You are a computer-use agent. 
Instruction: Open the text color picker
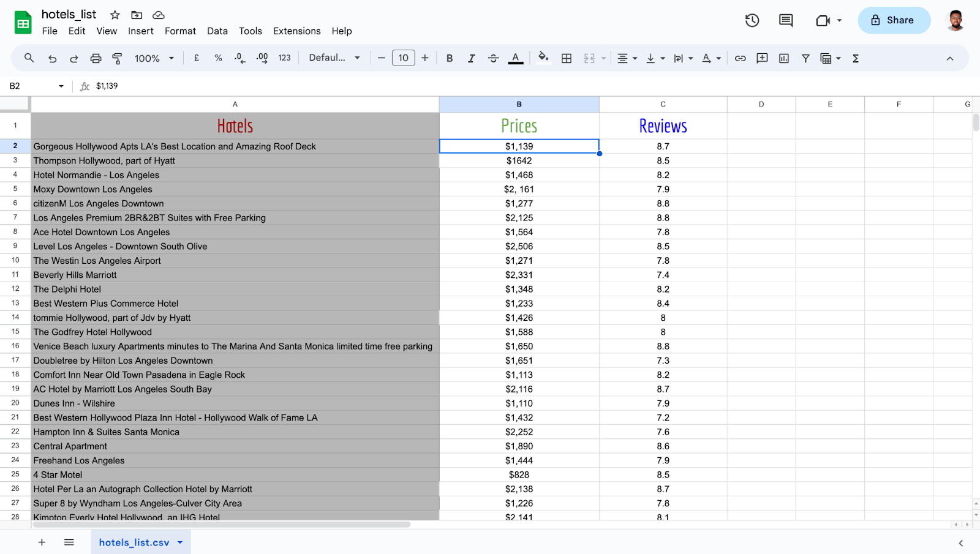516,58
